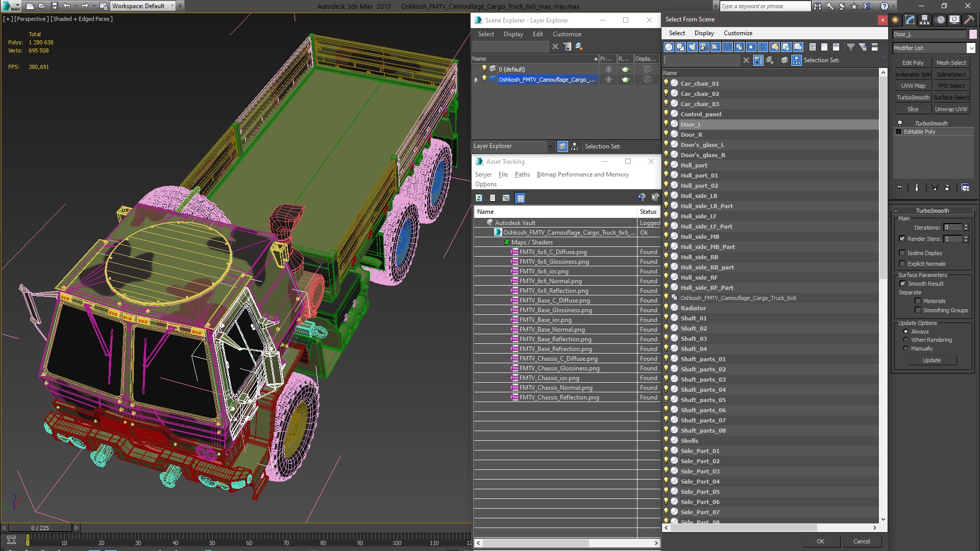Click Cancel in Select From Scene dialog
Screen dimensions: 980x551
(x=862, y=541)
